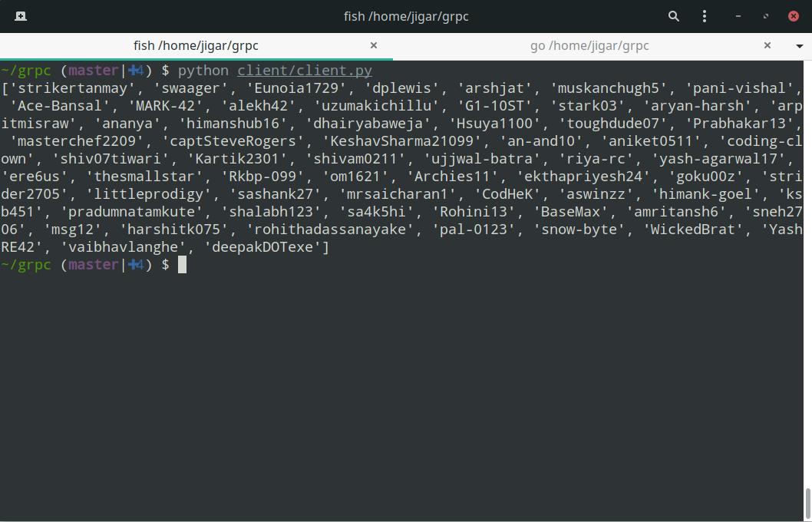Click the master branch name in the prompt
Image resolution: width=812 pixels, height=522 pixels.
[94, 70]
